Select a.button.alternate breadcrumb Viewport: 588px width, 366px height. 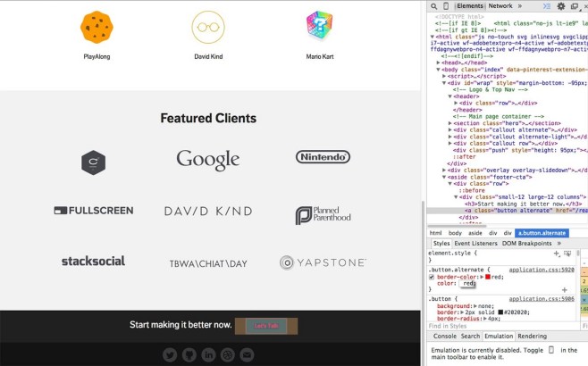[x=542, y=233]
